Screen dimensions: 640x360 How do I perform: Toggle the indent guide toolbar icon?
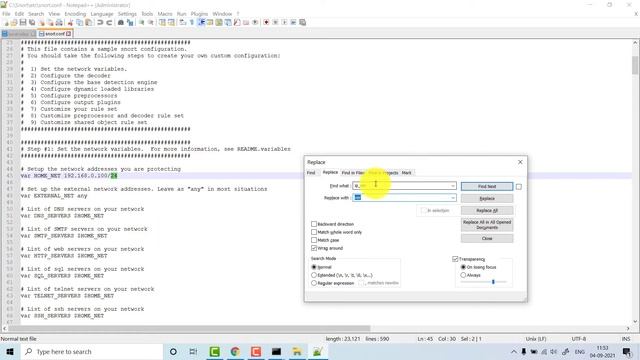click(201, 22)
